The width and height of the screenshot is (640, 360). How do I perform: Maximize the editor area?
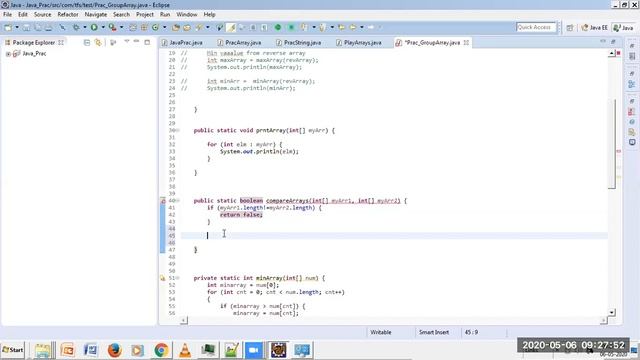tap(613, 42)
